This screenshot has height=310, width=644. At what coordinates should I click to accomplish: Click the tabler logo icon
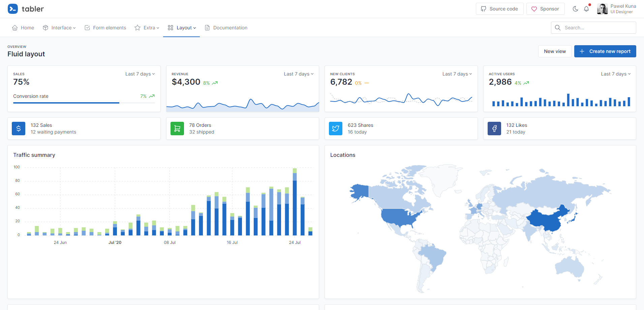coord(13,9)
